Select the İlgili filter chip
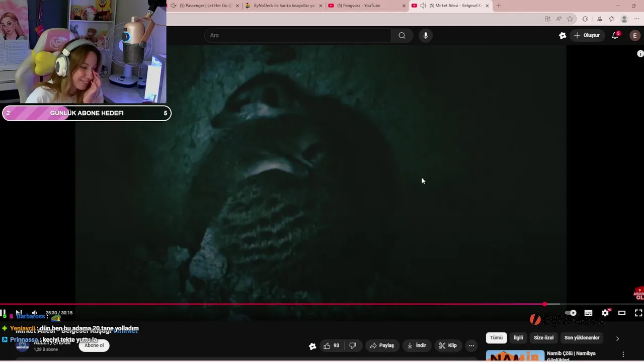Screen dimensions: 644x362 point(518,338)
